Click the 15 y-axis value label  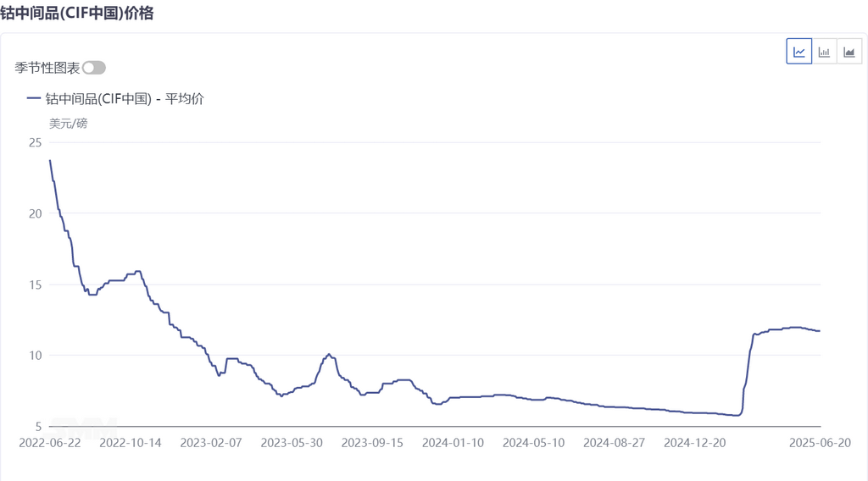(35, 285)
